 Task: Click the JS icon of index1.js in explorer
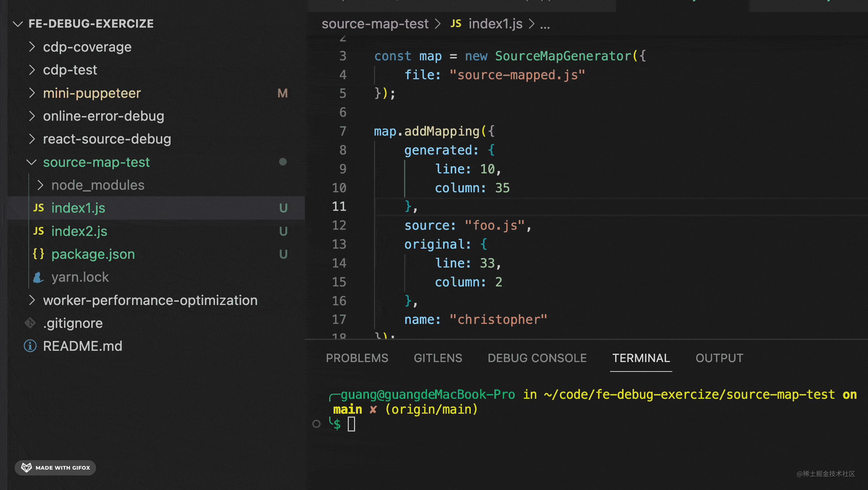pyautogui.click(x=39, y=208)
